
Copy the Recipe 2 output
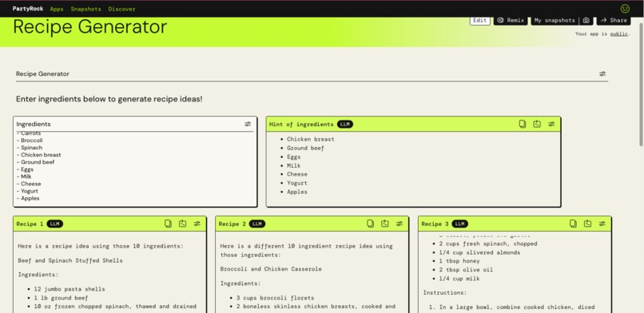[370, 224]
